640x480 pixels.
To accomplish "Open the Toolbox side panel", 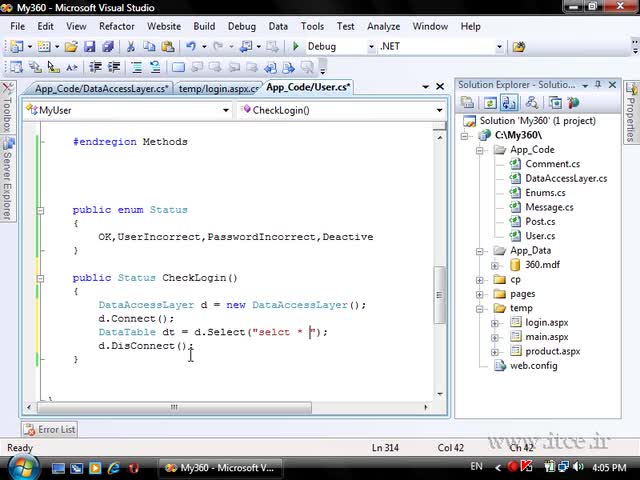I will click(x=7, y=108).
